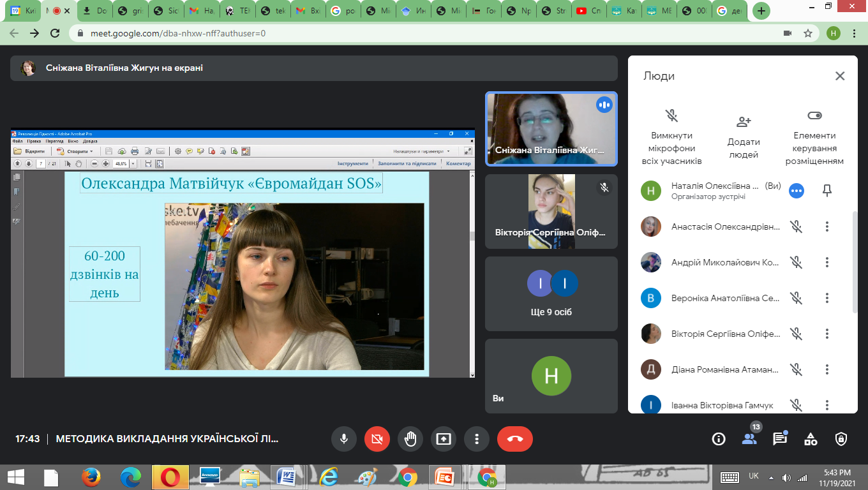The image size is (868, 490).
Task: Click the people list scrollbar
Action: pyautogui.click(x=855, y=262)
